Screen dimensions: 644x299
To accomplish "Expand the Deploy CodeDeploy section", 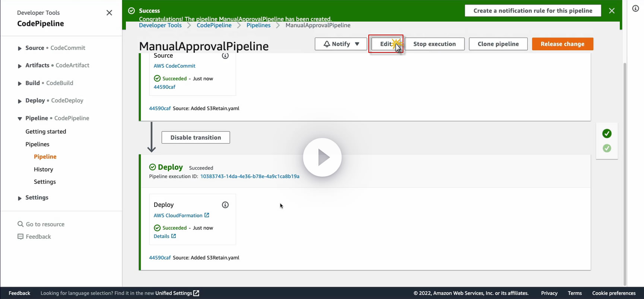I will point(19,101).
